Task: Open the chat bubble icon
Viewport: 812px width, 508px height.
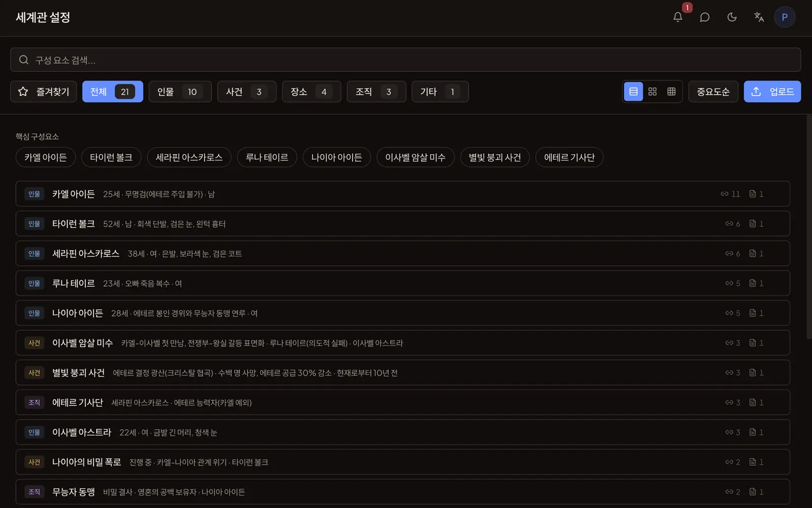Action: 704,17
